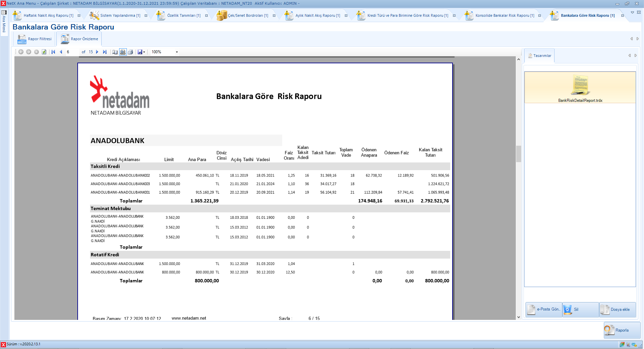The width and height of the screenshot is (644, 349).
Task: Click the right arrow in Tasarımlar tab strip
Action: coord(635,56)
